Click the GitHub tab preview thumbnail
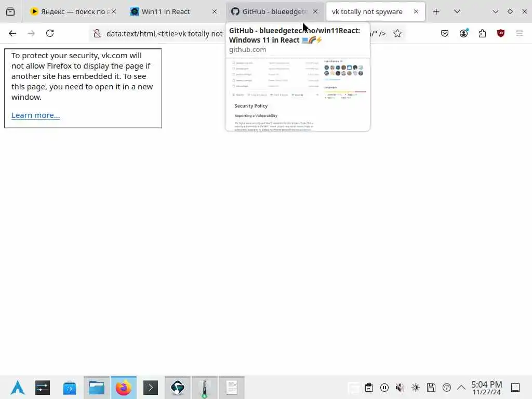This screenshot has height=399, width=532. (298, 95)
